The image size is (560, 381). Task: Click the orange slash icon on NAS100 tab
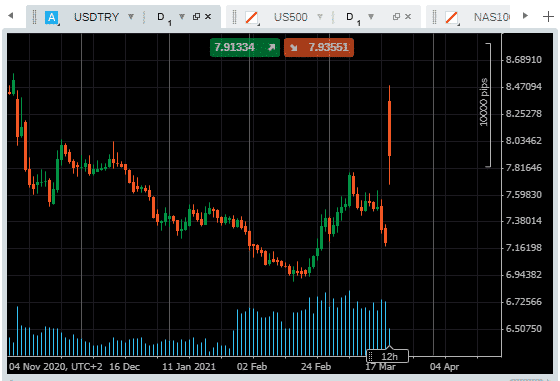pyautogui.click(x=452, y=17)
